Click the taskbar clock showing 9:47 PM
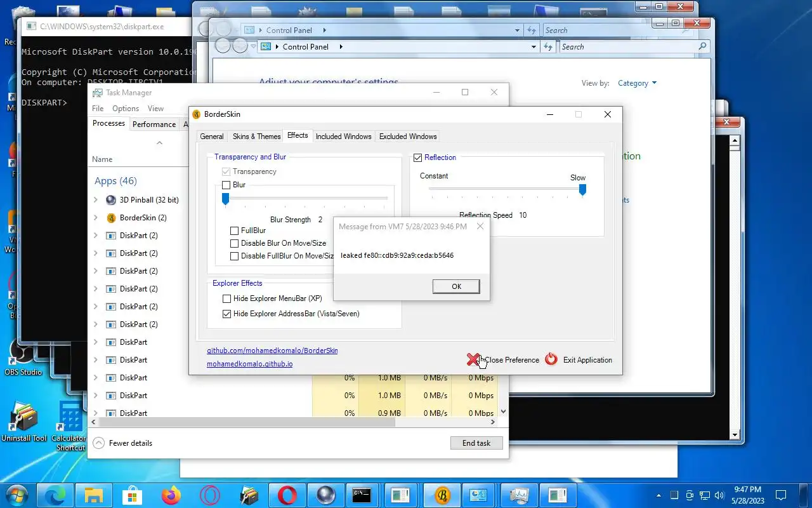The width and height of the screenshot is (812, 508). click(747, 495)
